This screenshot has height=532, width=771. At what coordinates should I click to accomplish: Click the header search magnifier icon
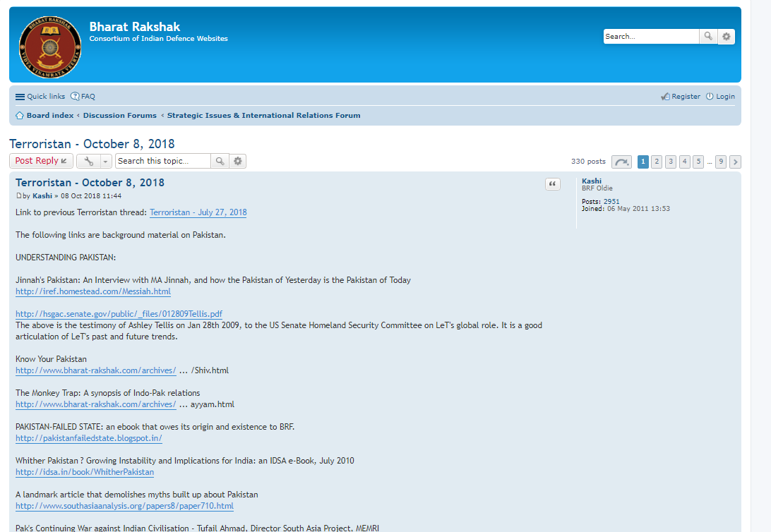pyautogui.click(x=708, y=37)
